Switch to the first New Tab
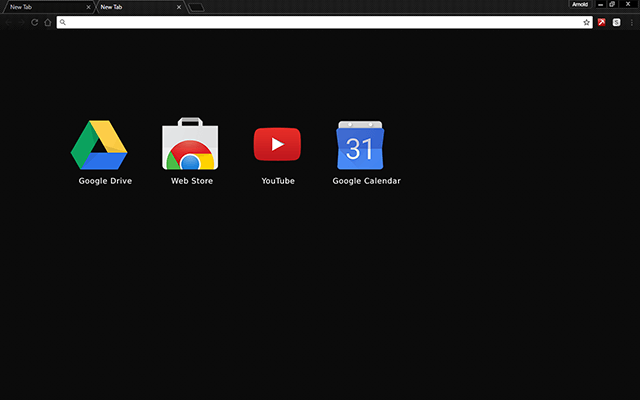 click(40, 7)
